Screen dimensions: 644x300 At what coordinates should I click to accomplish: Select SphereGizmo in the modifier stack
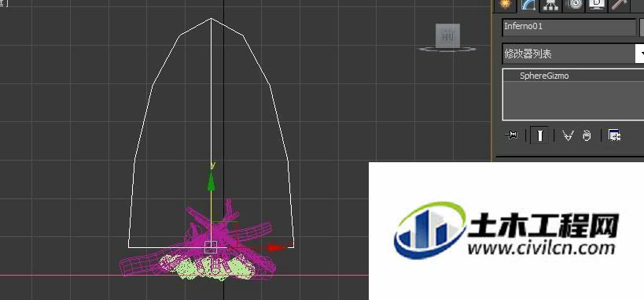point(544,76)
